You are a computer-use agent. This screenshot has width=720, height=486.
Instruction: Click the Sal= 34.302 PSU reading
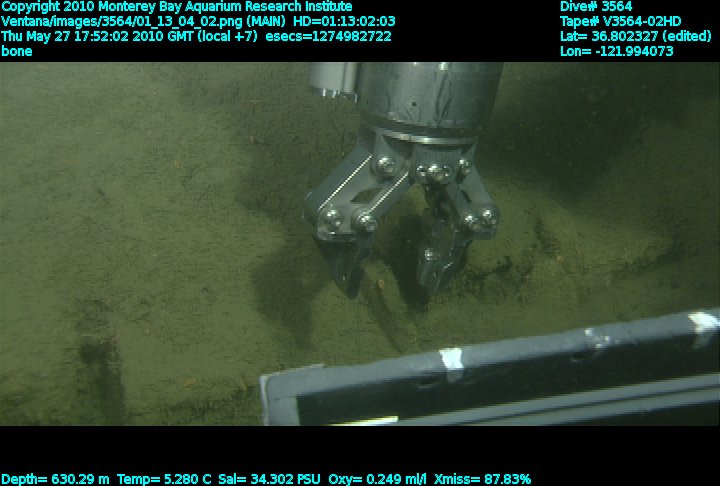point(269,480)
